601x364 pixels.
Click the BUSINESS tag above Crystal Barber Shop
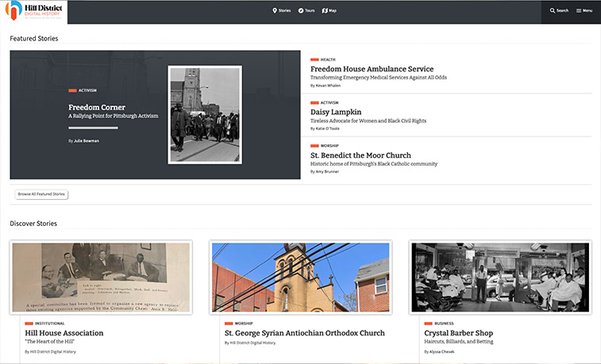(x=444, y=324)
